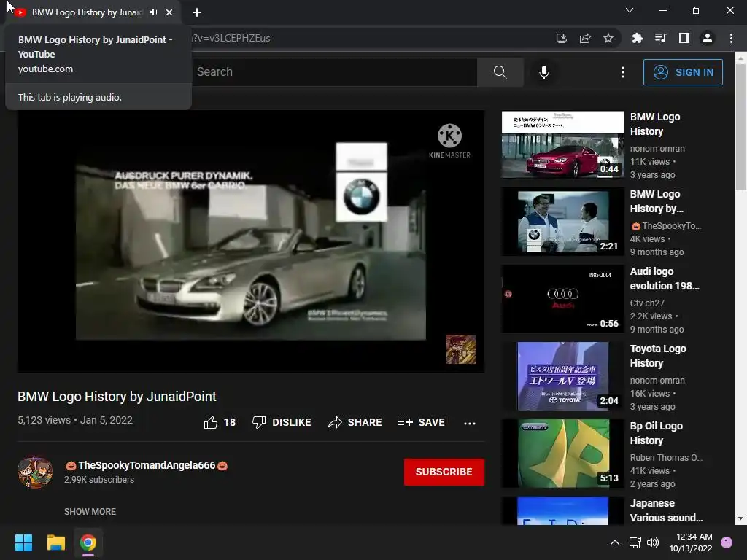
Task: Click the DISLIKE button
Action: tap(282, 422)
